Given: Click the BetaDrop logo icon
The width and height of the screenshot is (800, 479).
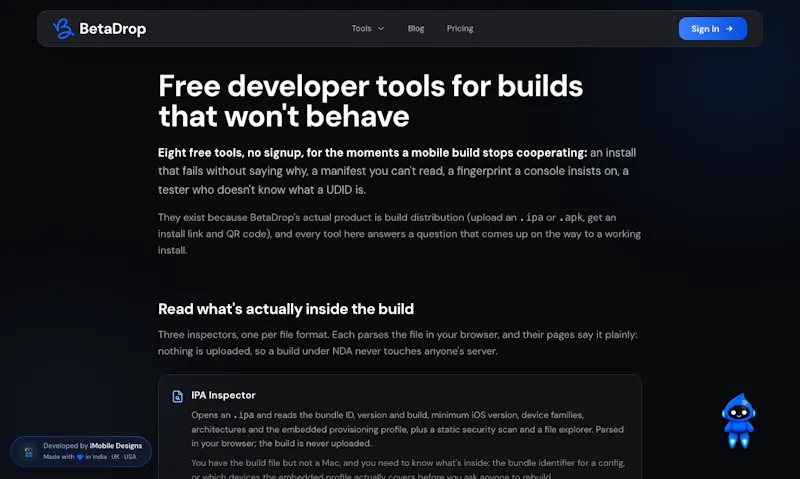Looking at the screenshot, I should pyautogui.click(x=63, y=29).
